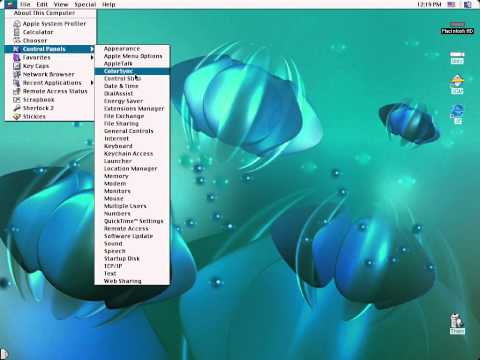Open the Energy Saver control panel
This screenshot has height=360, width=480.
click(132, 101)
